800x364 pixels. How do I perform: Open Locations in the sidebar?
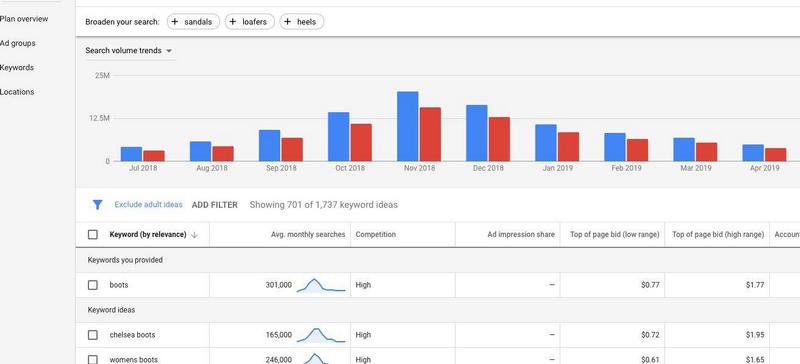(x=17, y=92)
